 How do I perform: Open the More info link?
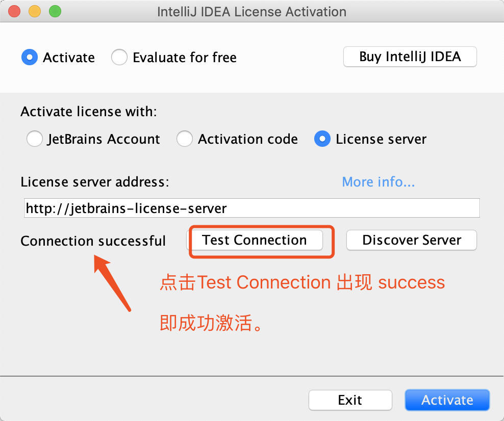pos(378,182)
